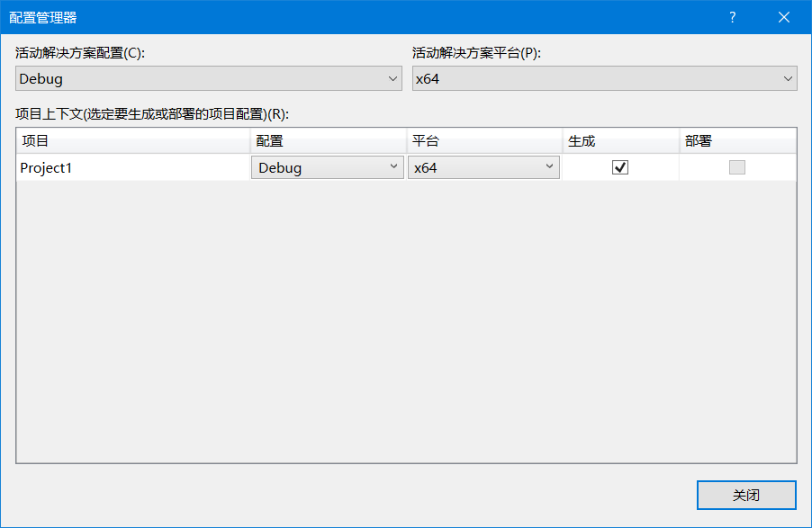Screen dimensions: 812x528
Task: Toggle the 生成 checkbox for Project1
Action: coord(620,167)
